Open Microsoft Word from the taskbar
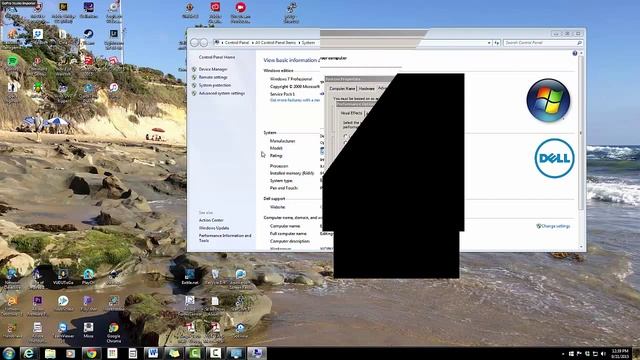The height and width of the screenshot is (360, 640). tap(153, 353)
